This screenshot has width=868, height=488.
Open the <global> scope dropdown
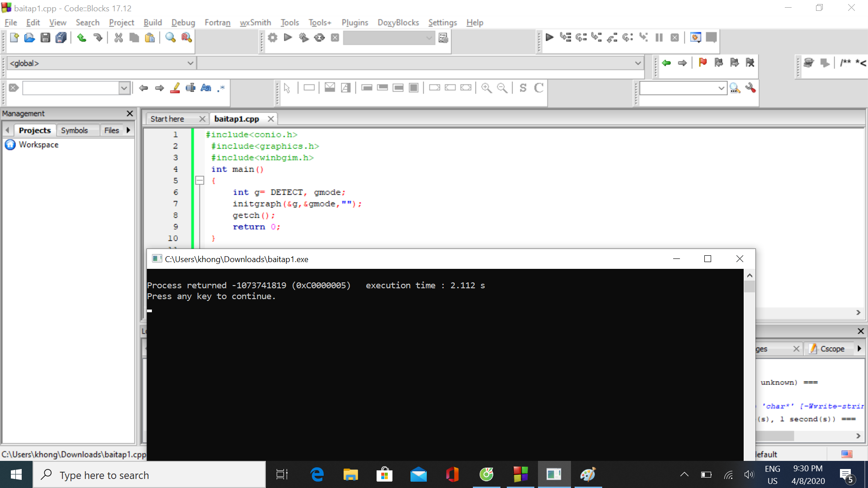pos(190,63)
